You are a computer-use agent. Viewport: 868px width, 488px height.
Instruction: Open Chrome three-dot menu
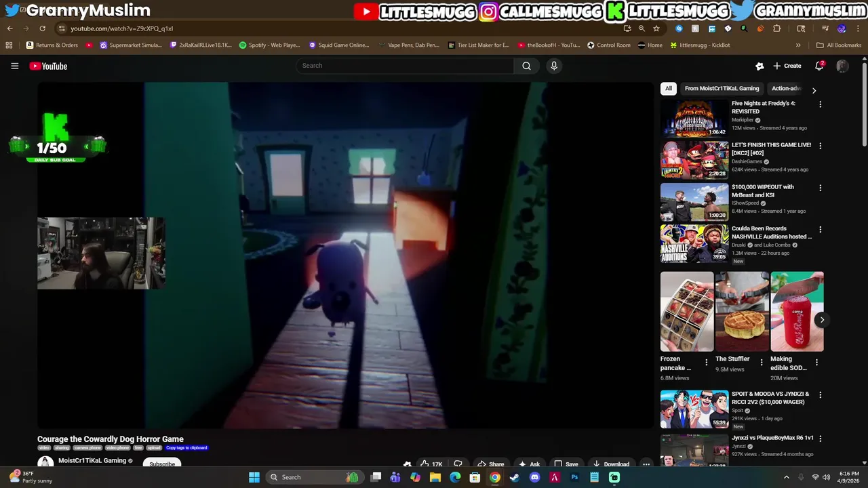(x=858, y=28)
